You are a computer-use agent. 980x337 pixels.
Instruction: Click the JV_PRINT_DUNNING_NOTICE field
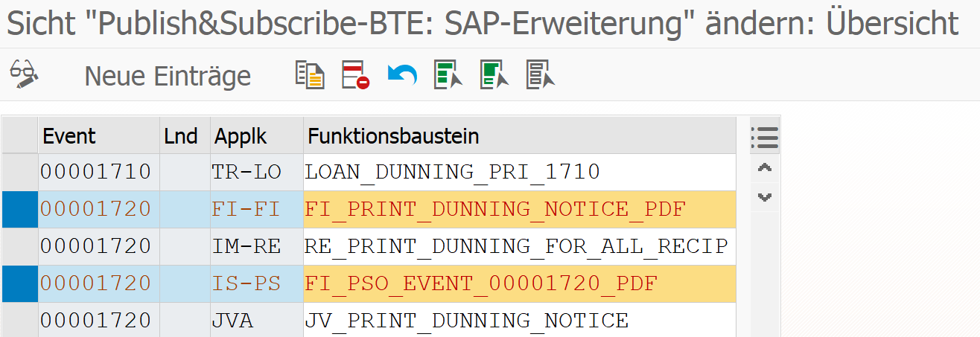click(x=520, y=320)
